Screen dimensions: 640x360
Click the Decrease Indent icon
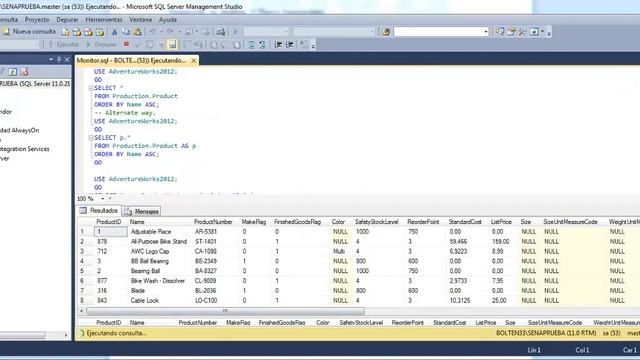(278, 44)
